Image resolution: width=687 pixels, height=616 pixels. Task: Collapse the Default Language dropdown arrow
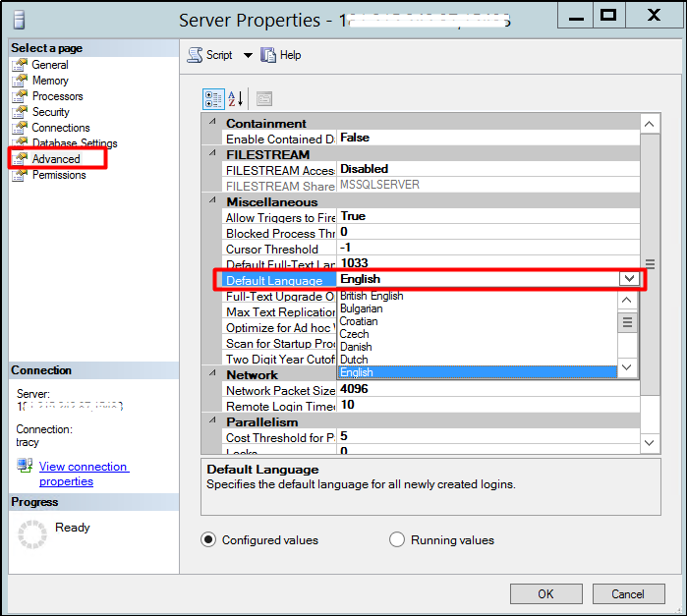click(x=629, y=279)
